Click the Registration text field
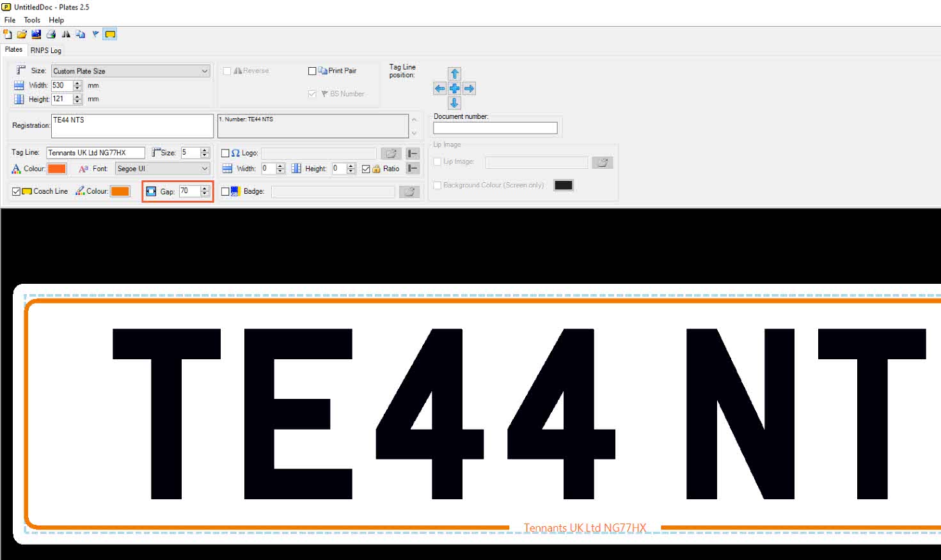Image resolution: width=941 pixels, height=560 pixels. coord(132,126)
